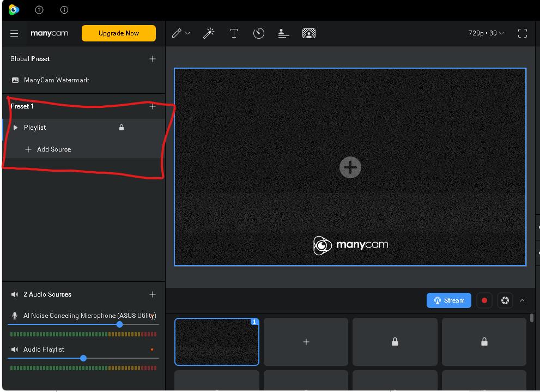The width and height of the screenshot is (540, 392).
Task: Collapse the presets panel chevron
Action: pyautogui.click(x=522, y=300)
